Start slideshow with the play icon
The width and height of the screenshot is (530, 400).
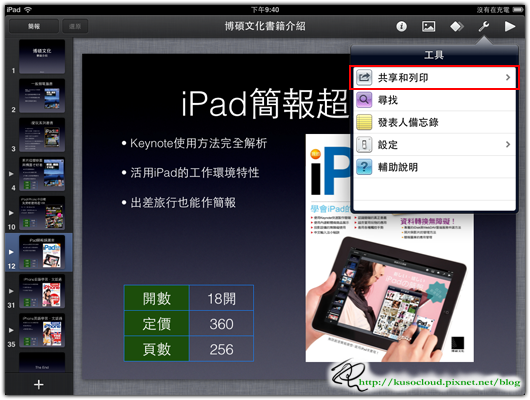[x=510, y=26]
